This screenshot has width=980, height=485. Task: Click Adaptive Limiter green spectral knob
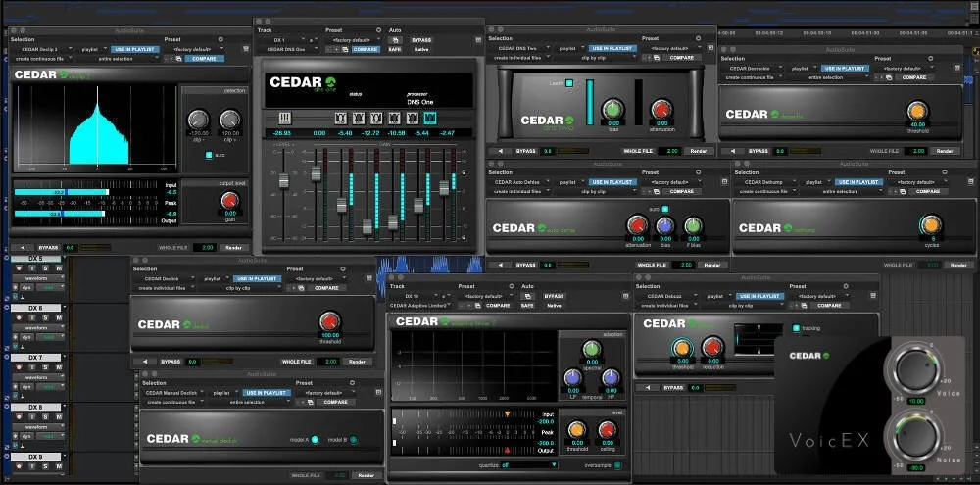click(x=591, y=349)
